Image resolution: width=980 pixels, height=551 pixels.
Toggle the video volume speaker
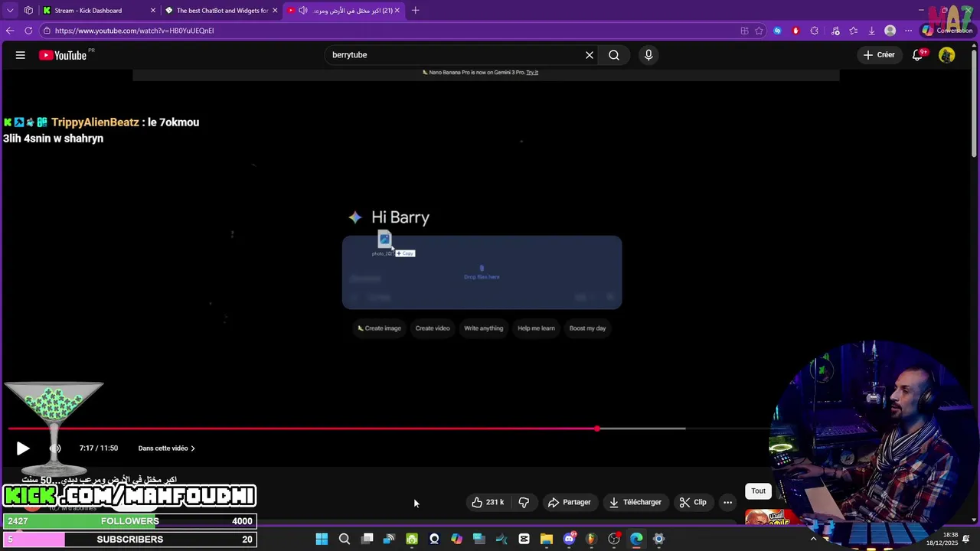[55, 448]
